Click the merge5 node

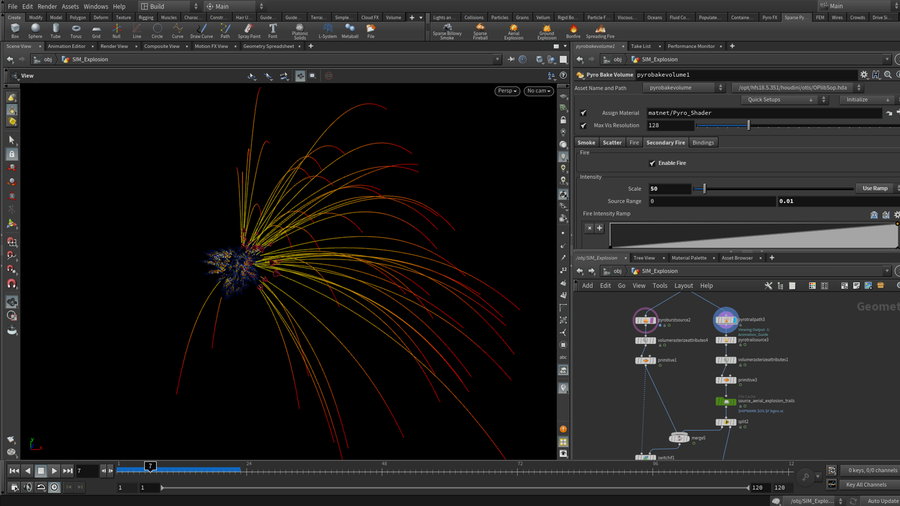[x=679, y=438]
